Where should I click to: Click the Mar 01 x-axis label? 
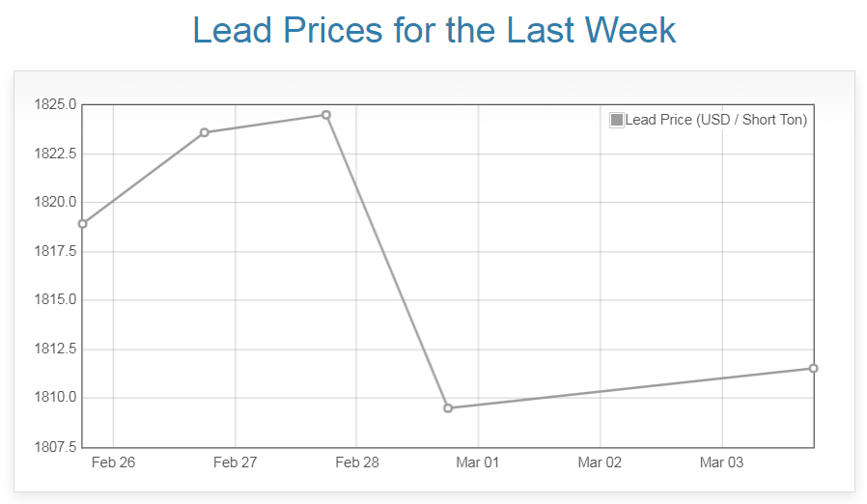pyautogui.click(x=478, y=462)
